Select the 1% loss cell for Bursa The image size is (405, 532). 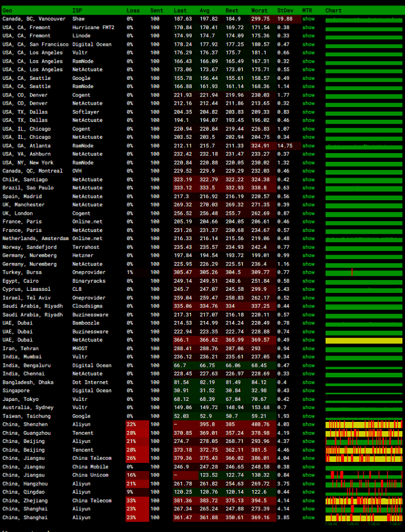[137, 272]
